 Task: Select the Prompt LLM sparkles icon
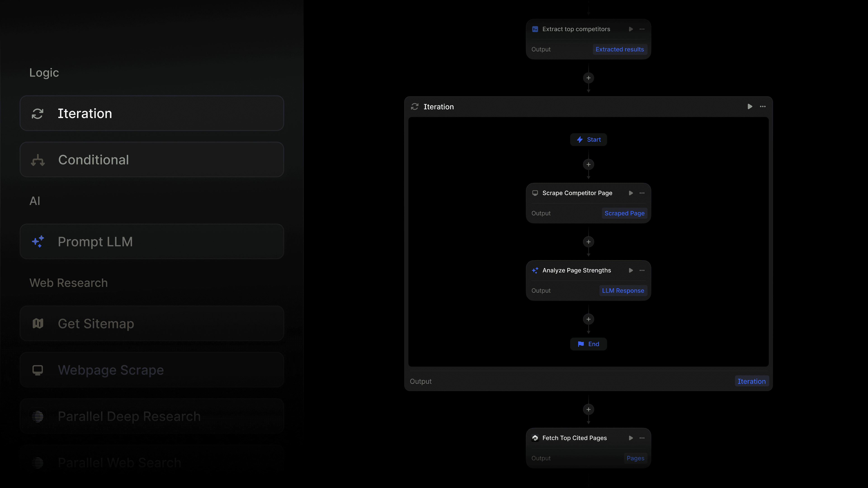(x=38, y=242)
